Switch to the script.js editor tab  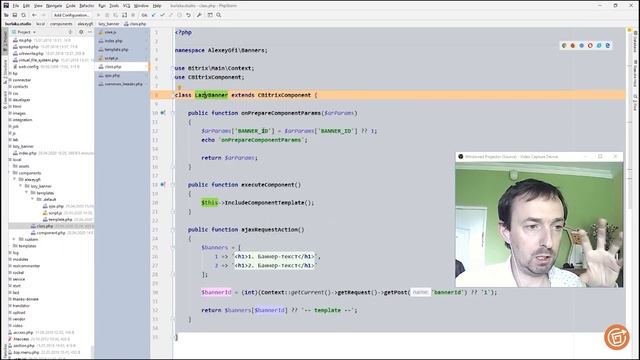(122, 58)
